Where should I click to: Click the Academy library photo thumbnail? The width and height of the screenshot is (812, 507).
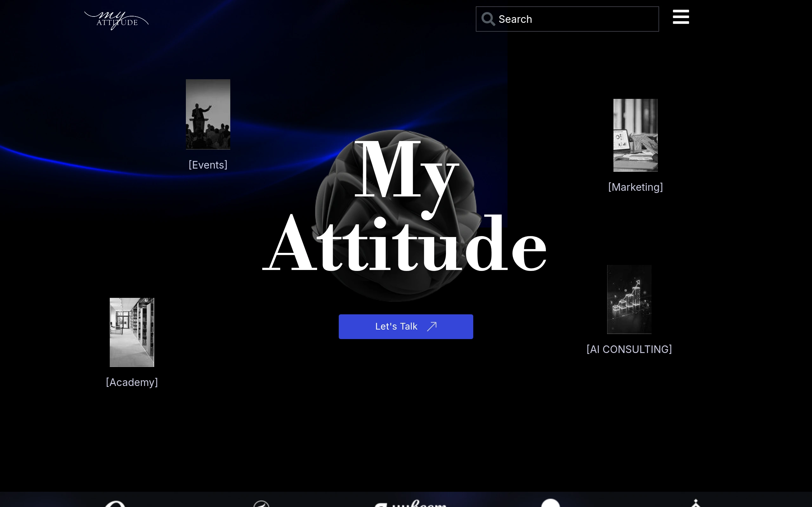[132, 332]
